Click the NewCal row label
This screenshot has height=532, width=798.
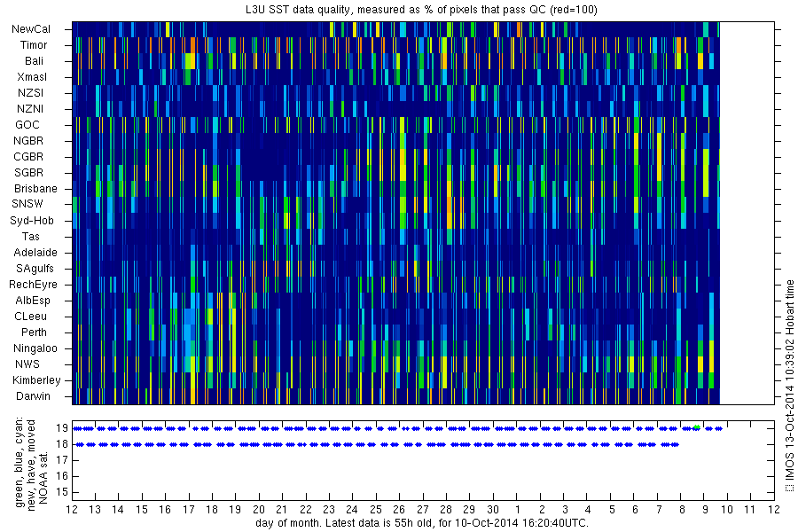(x=31, y=29)
